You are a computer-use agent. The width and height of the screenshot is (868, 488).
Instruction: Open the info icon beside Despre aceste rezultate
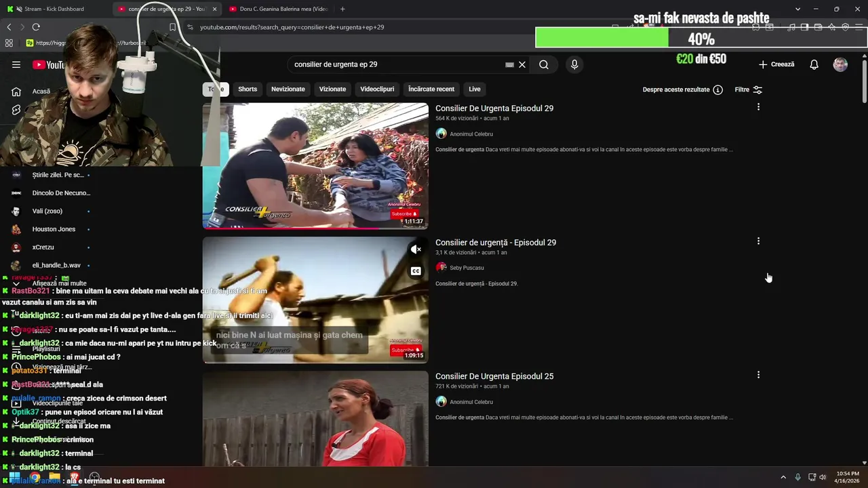(717, 89)
